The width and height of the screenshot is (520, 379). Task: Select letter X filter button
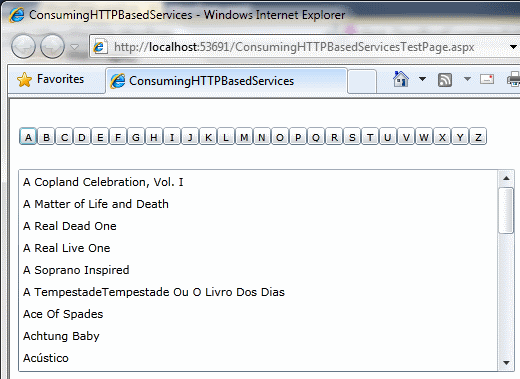point(442,137)
